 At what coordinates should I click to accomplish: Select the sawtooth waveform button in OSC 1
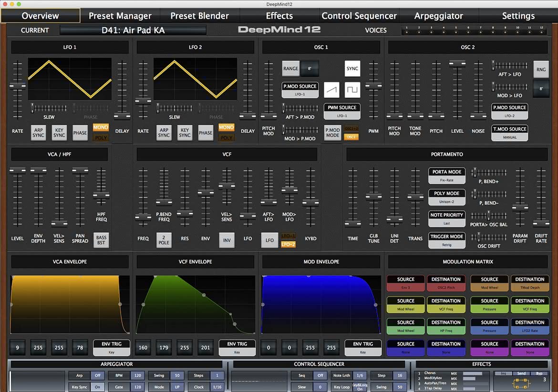pos(331,90)
